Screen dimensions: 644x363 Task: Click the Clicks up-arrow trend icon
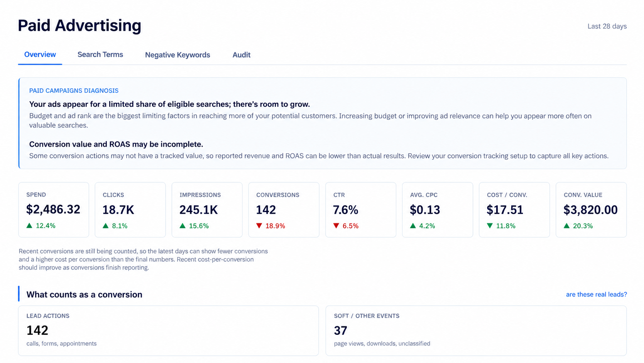click(106, 226)
